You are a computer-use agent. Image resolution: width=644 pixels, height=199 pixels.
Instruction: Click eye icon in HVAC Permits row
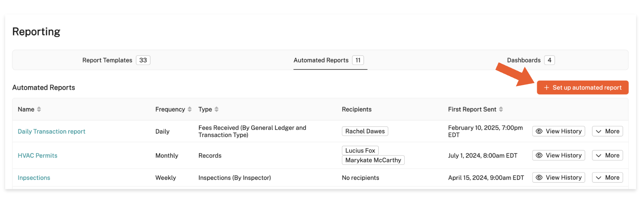coord(539,155)
